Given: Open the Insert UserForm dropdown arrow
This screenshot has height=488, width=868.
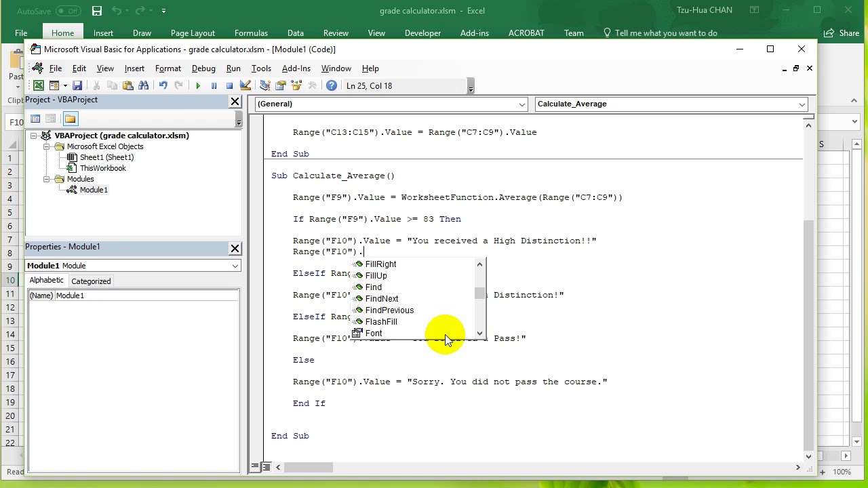Looking at the screenshot, I should (x=64, y=85).
